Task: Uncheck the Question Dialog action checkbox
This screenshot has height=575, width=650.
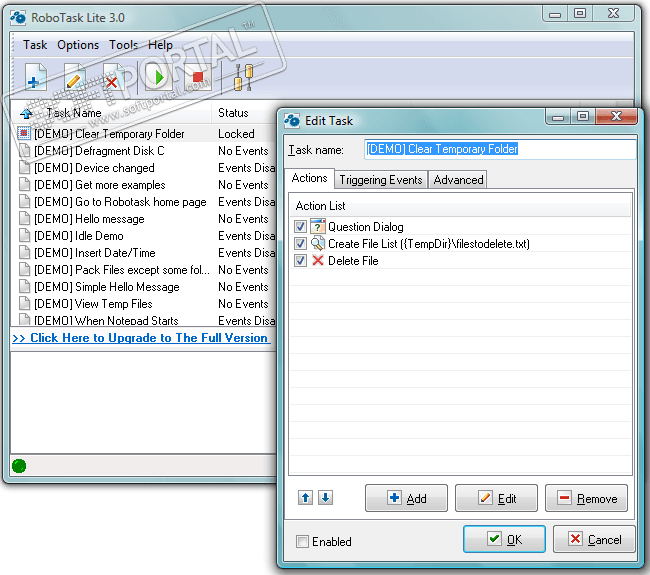Action: click(x=300, y=226)
